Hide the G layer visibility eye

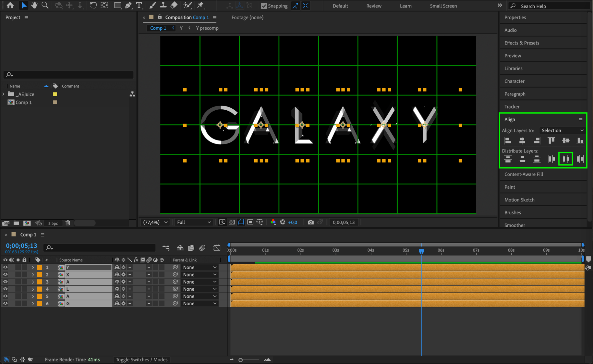(x=5, y=303)
